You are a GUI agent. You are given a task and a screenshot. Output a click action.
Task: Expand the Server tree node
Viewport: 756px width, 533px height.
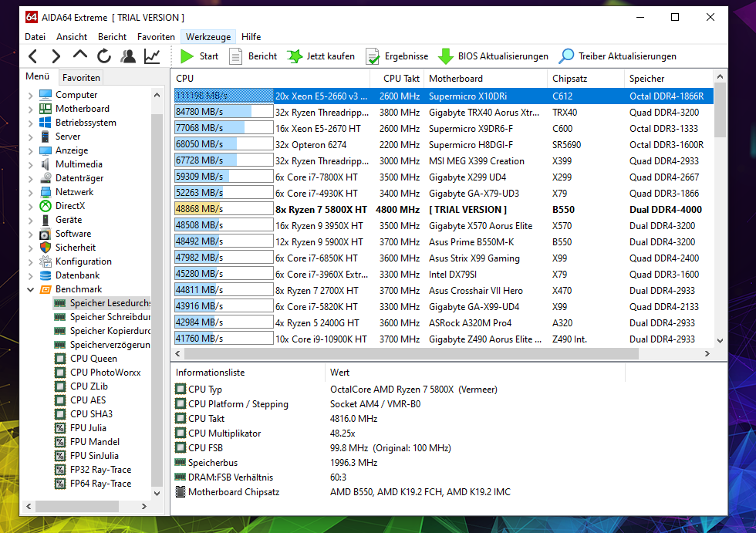[x=30, y=137]
